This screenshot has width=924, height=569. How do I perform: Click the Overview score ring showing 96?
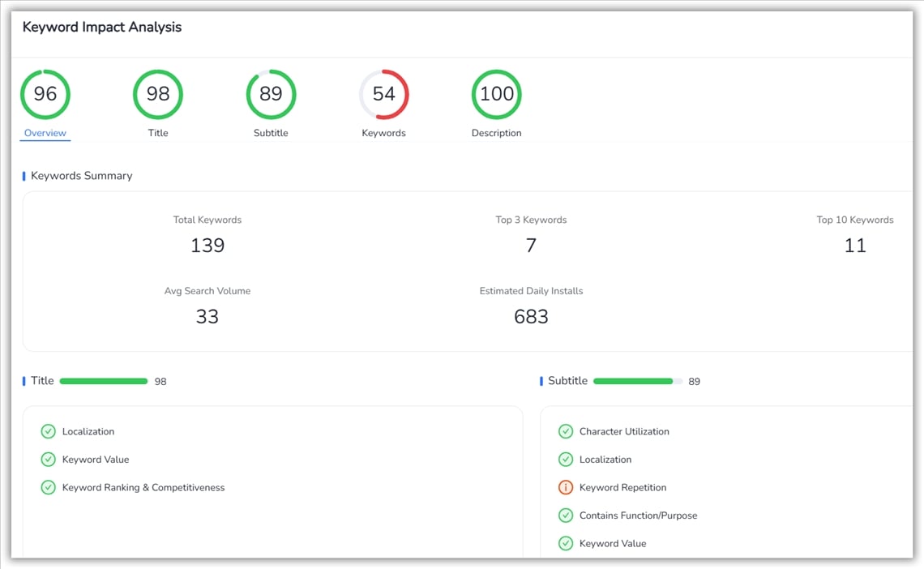tap(45, 93)
